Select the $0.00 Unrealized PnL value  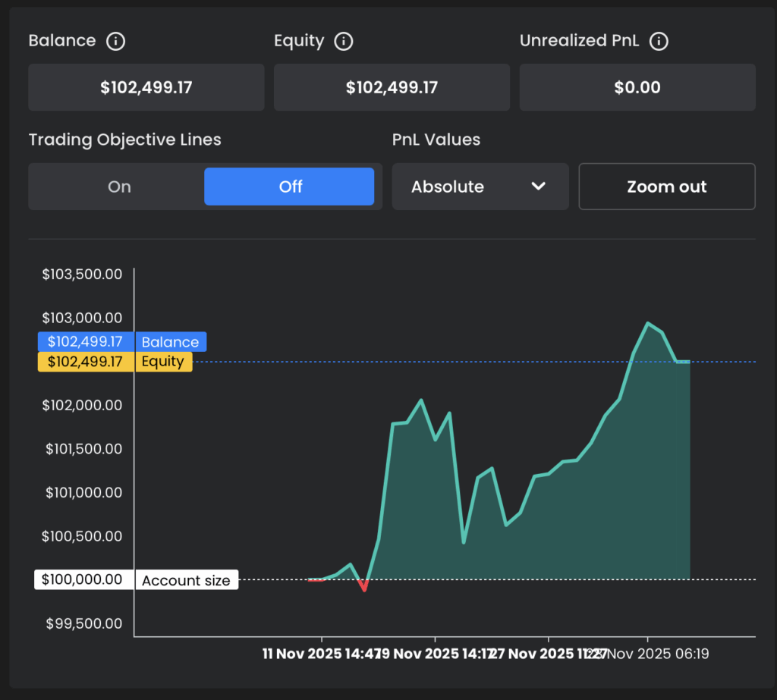[x=637, y=87]
